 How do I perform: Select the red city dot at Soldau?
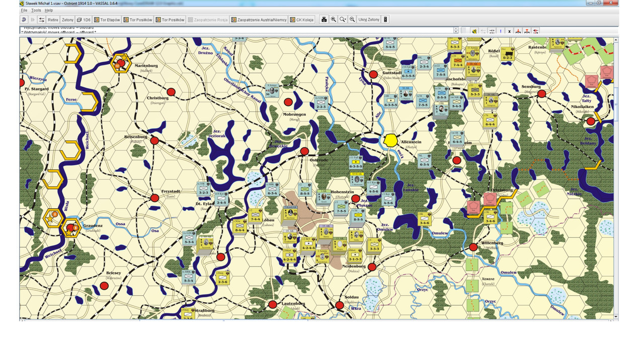point(340,304)
